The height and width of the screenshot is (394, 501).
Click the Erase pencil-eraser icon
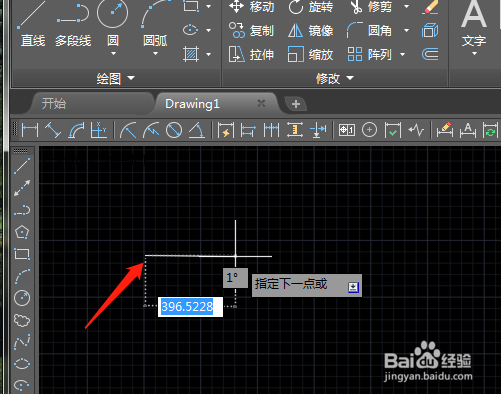(x=430, y=7)
